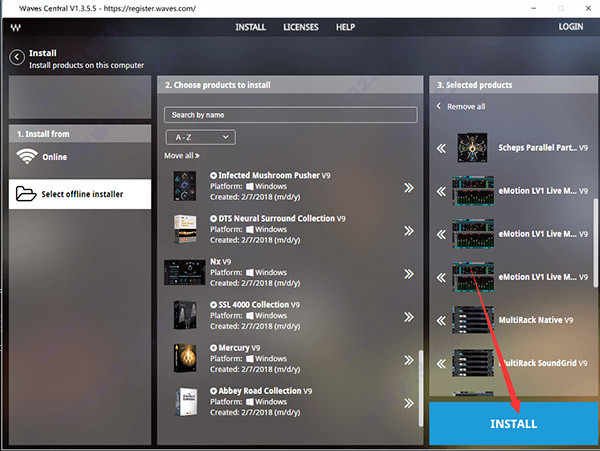Add Nx V9 with its double arrow
Screen dimensions: 600x451
[x=409, y=274]
